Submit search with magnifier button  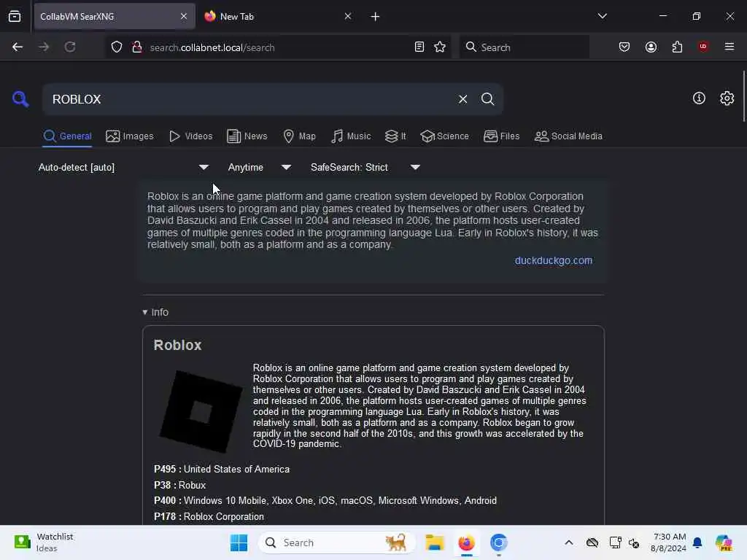click(x=487, y=99)
